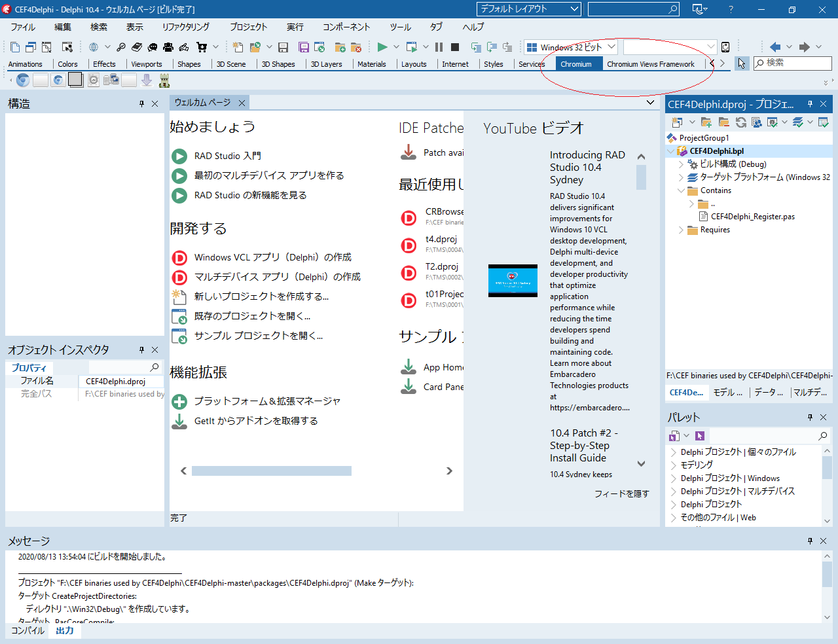
Task: Click the YouTube video thumbnail
Action: tap(513, 281)
